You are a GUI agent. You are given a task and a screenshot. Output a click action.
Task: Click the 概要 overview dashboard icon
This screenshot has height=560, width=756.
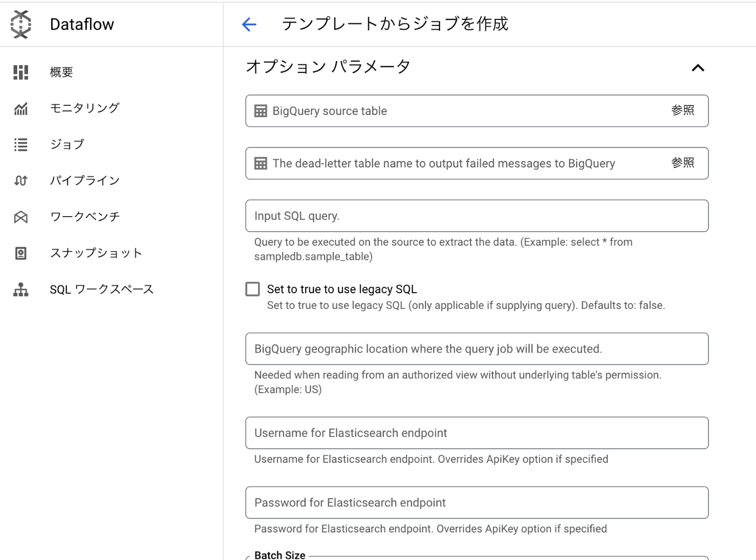(x=21, y=72)
